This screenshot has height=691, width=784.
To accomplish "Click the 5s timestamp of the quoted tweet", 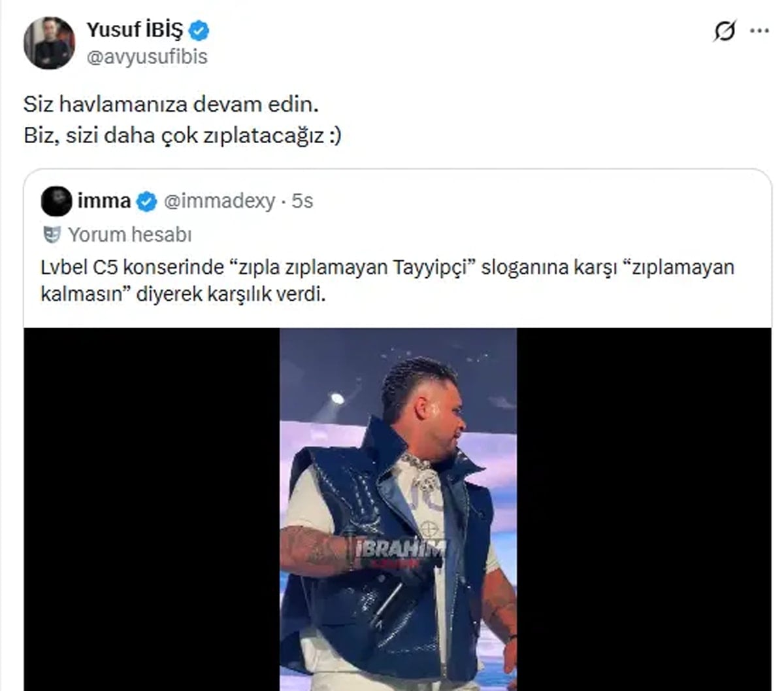I will (x=302, y=201).
